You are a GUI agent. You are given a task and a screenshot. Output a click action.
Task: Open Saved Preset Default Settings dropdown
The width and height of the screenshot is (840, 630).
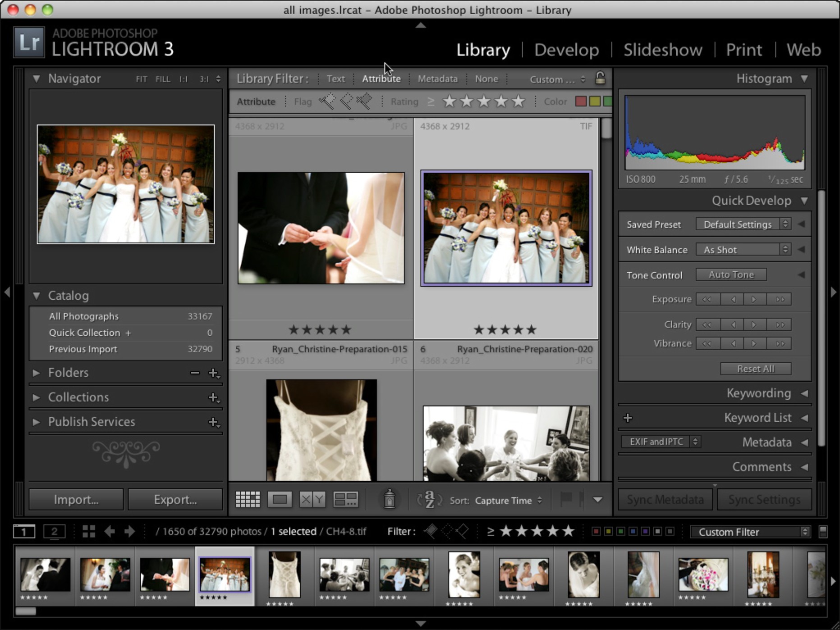tap(743, 224)
